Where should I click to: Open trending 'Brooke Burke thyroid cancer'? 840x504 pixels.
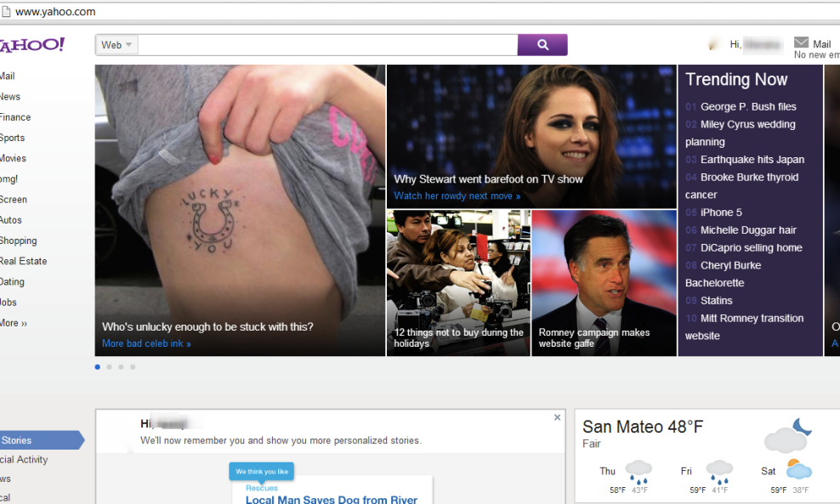tap(742, 186)
